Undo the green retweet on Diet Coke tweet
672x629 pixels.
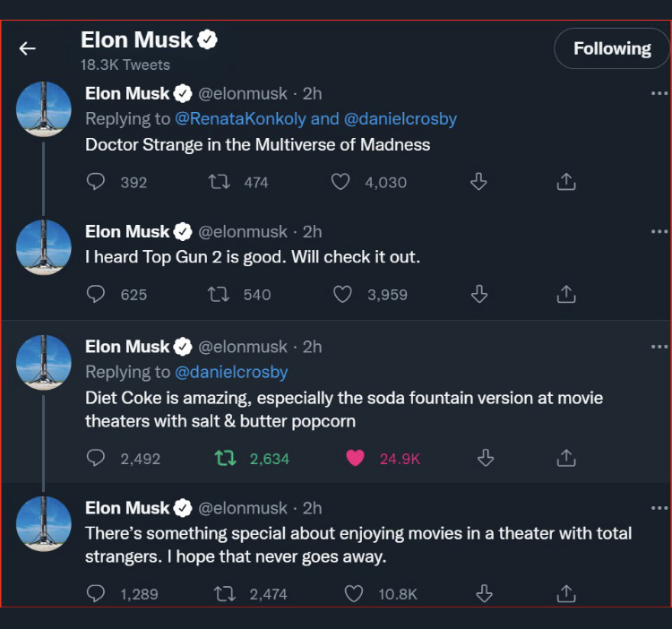click(x=226, y=458)
